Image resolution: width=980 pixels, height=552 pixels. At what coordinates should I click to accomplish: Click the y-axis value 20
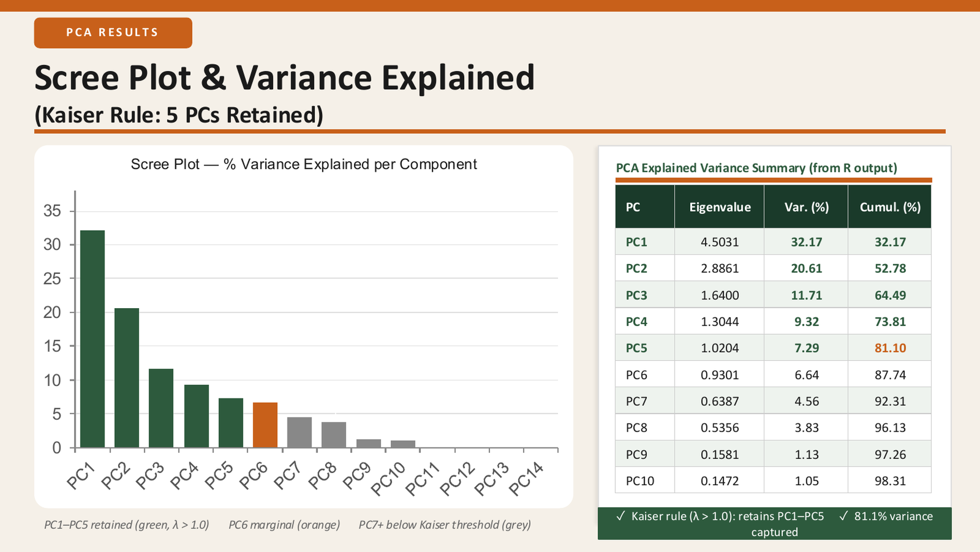tap(52, 312)
